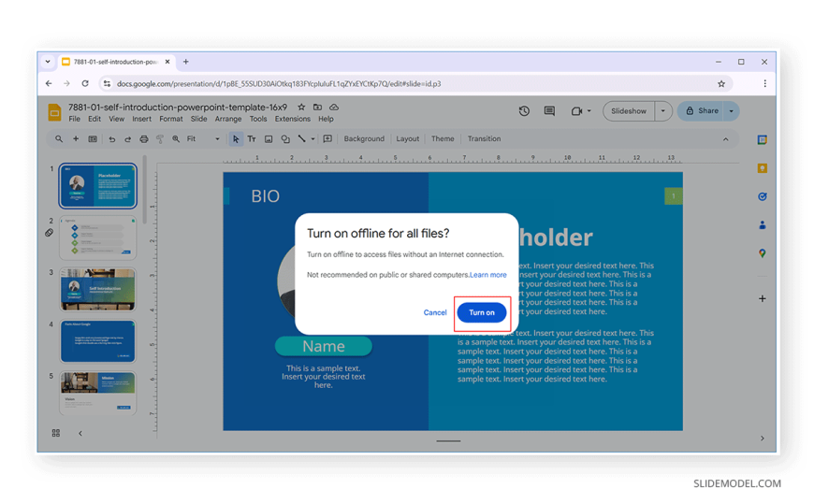Open the File menu
Viewport: 814px width, 504px height.
(74, 119)
